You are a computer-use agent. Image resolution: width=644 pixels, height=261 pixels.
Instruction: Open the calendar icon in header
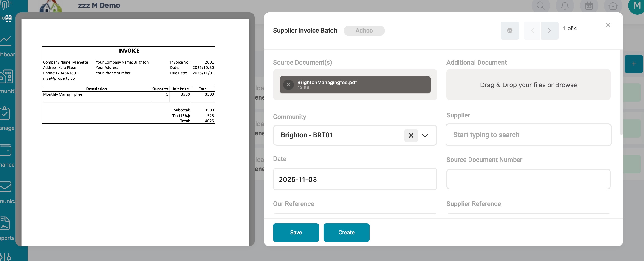[x=589, y=6]
